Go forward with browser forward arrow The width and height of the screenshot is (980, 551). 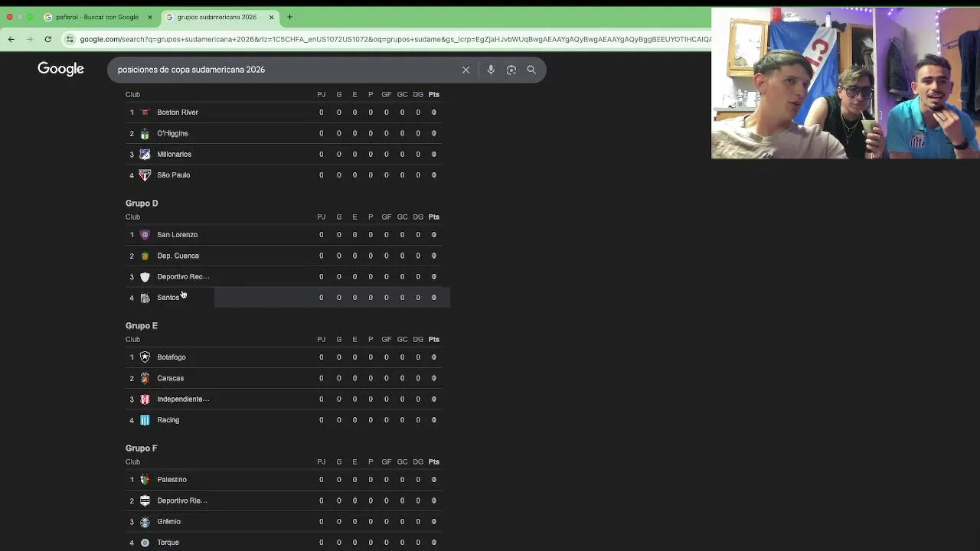click(29, 39)
